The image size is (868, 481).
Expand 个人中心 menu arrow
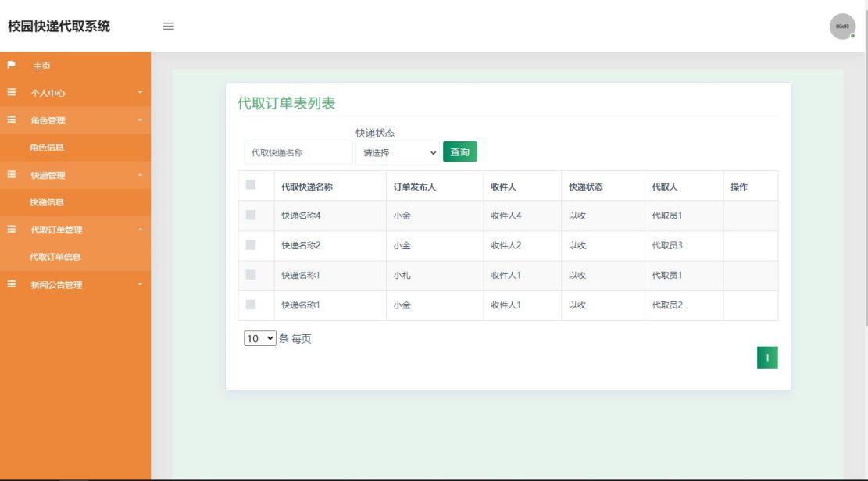[140, 92]
